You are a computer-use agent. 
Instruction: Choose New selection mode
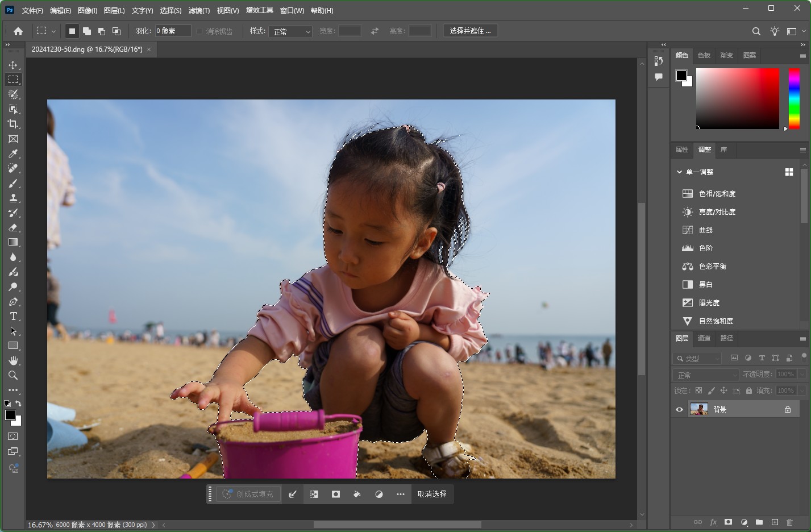[x=72, y=31]
